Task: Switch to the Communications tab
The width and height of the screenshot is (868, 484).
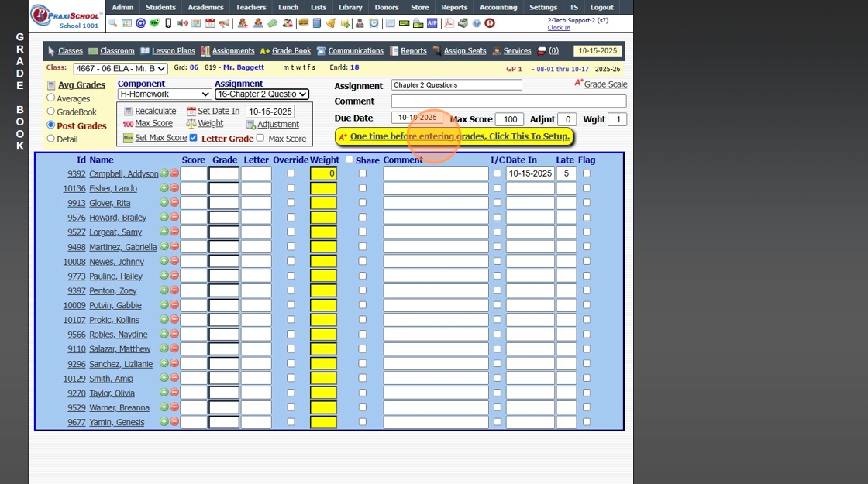Action: click(356, 51)
